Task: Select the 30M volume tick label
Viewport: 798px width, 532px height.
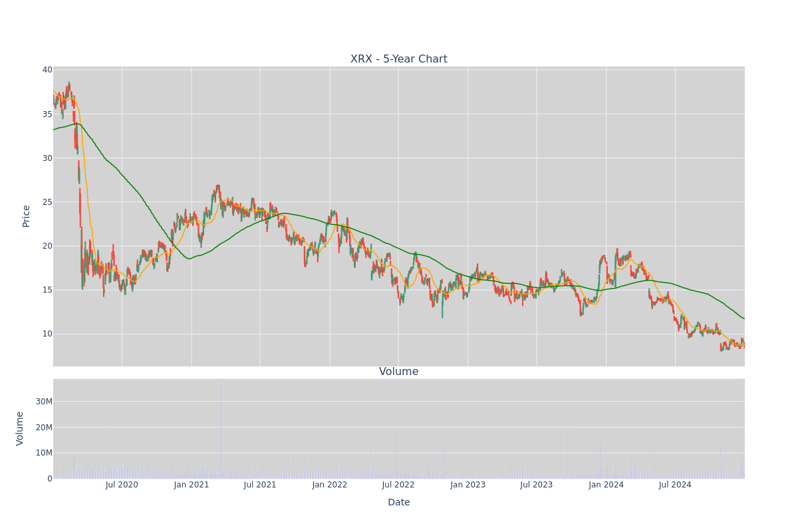Action: click(x=44, y=401)
